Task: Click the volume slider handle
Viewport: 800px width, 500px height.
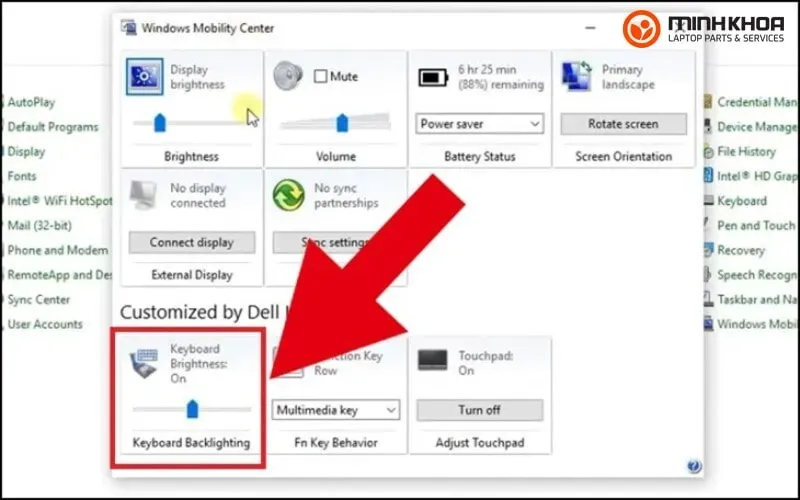Action: pyautogui.click(x=342, y=123)
